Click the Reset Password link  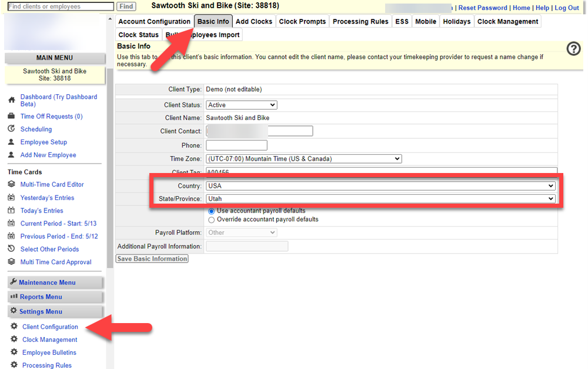pos(482,8)
